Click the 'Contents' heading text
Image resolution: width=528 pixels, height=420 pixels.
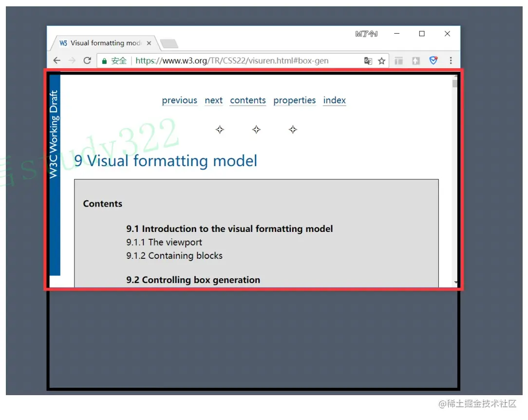coord(103,204)
